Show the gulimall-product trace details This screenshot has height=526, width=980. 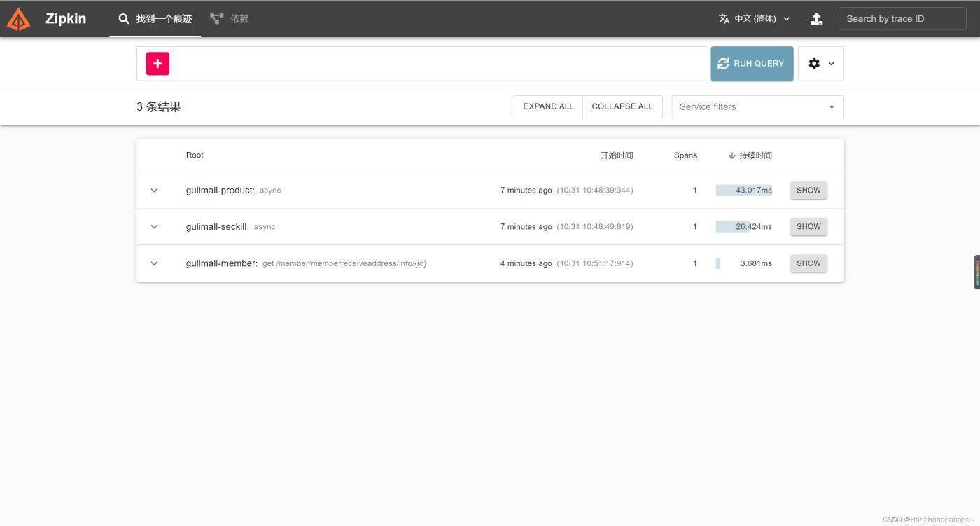(x=808, y=191)
